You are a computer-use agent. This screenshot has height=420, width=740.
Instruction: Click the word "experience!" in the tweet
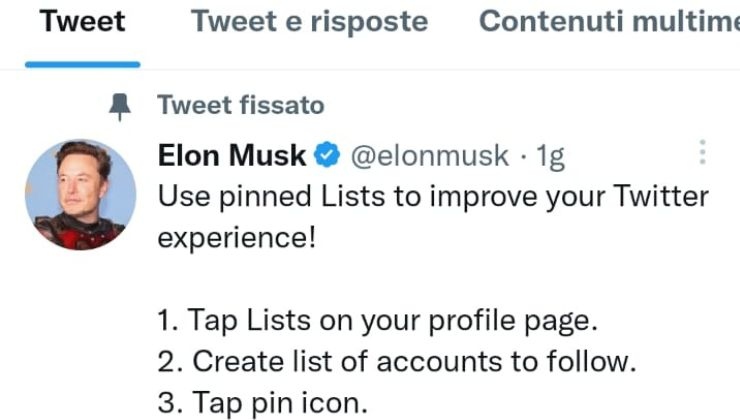237,237
